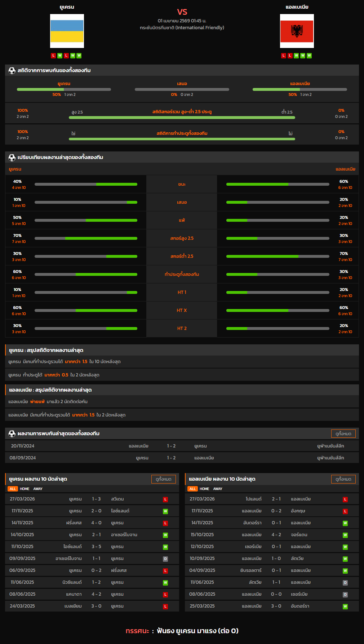Click the red L badge for Poland vs Albania
Screen dimensions: 364x644
pyautogui.click(x=345, y=499)
